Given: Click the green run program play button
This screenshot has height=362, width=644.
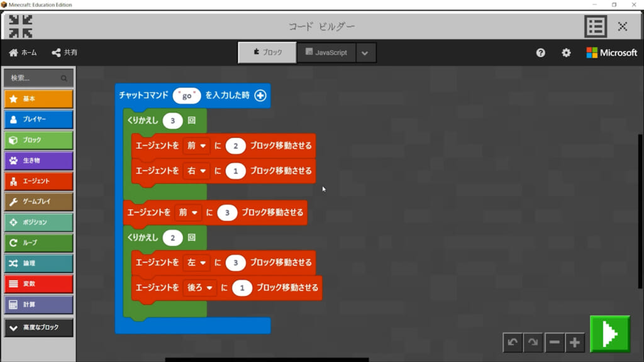Looking at the screenshot, I should click(x=609, y=334).
